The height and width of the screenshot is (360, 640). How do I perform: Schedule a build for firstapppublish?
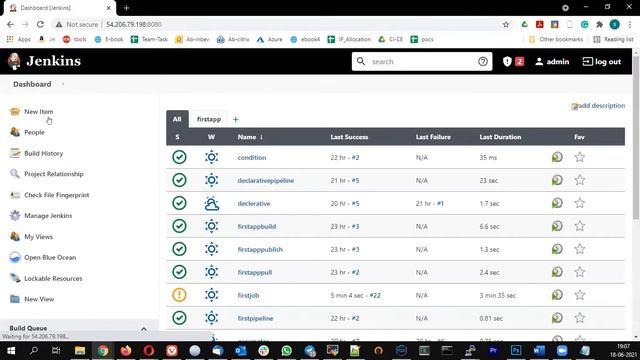pyautogui.click(x=557, y=249)
